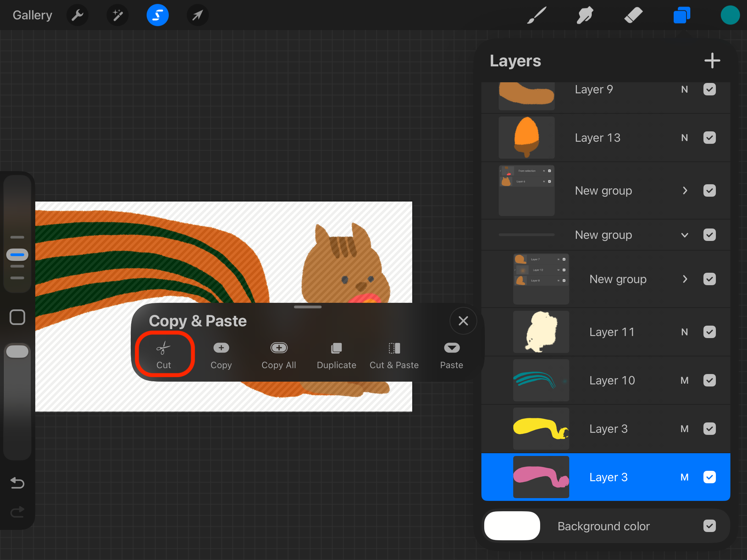This screenshot has height=560, width=747.
Task: Add a new layer with plus
Action: [x=712, y=61]
